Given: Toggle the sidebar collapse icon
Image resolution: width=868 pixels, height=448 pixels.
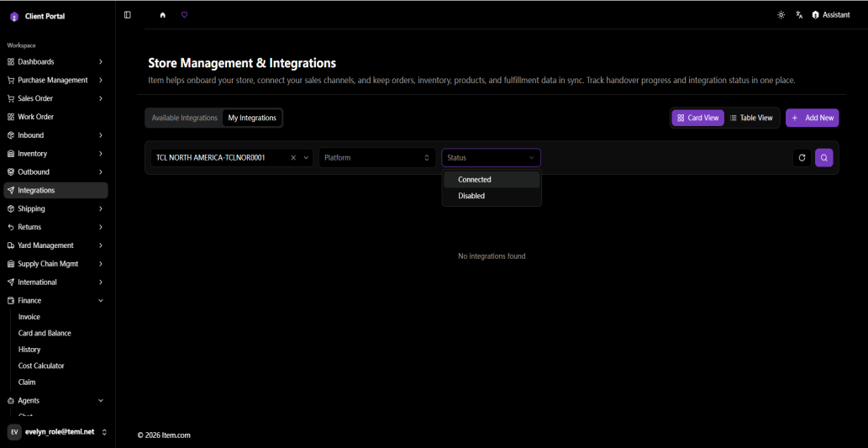Looking at the screenshot, I should (128, 15).
